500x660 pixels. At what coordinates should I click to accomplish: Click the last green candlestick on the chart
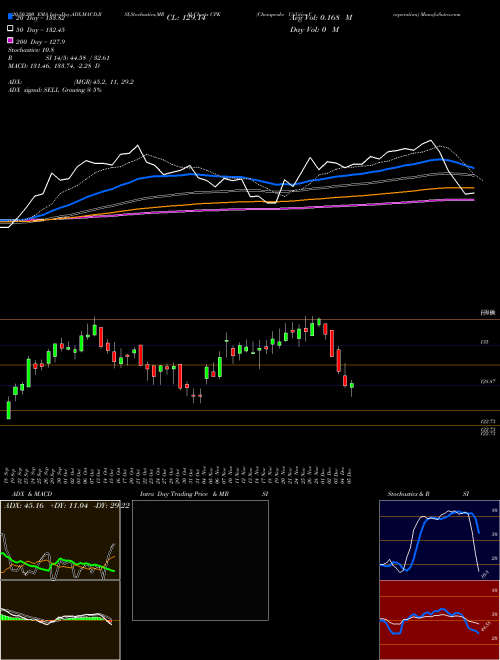tap(352, 386)
